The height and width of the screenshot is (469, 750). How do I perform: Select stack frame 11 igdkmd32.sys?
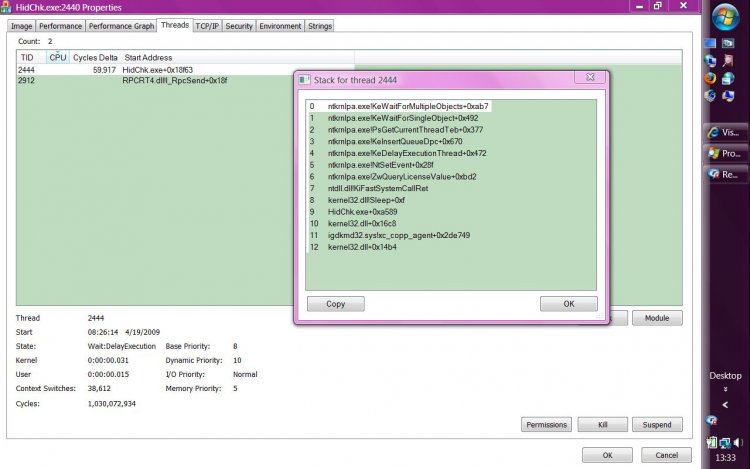coord(398,235)
